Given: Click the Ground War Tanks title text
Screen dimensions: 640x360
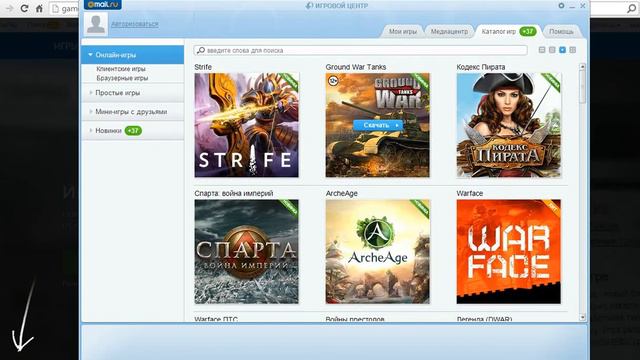Looking at the screenshot, I should coord(356,67).
